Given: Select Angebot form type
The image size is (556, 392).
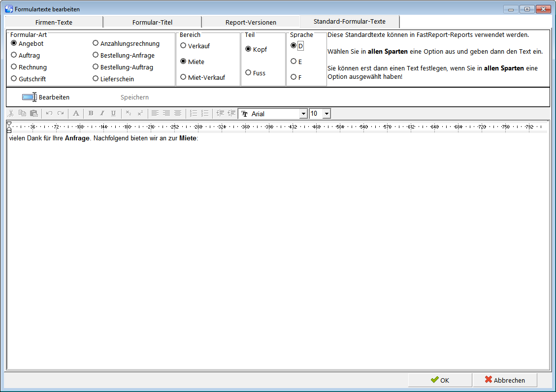Looking at the screenshot, I should click(x=27, y=43).
